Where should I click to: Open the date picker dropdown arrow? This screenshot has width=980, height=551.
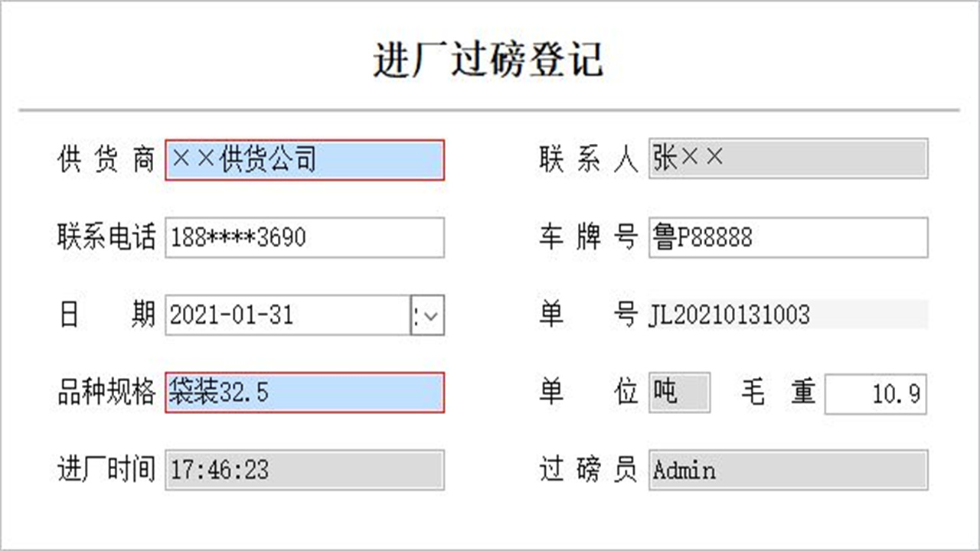tap(427, 315)
